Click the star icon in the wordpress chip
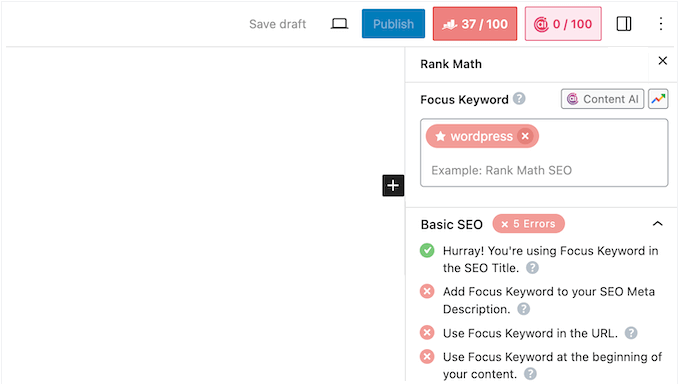This screenshot has width=680, height=384. (440, 136)
